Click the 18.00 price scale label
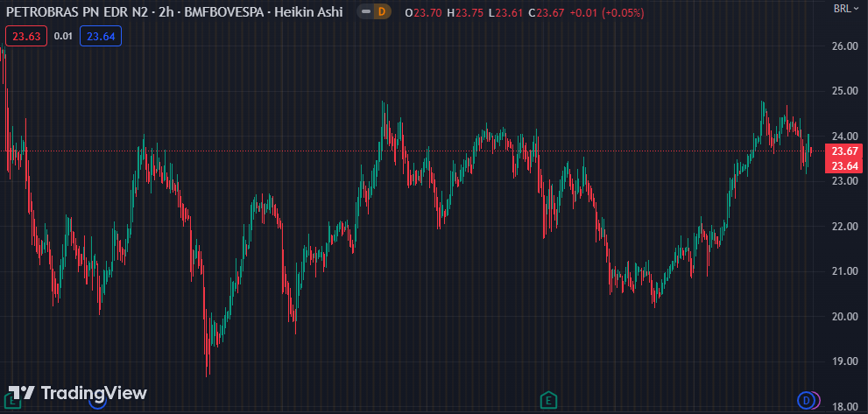The width and height of the screenshot is (868, 414). [844, 407]
